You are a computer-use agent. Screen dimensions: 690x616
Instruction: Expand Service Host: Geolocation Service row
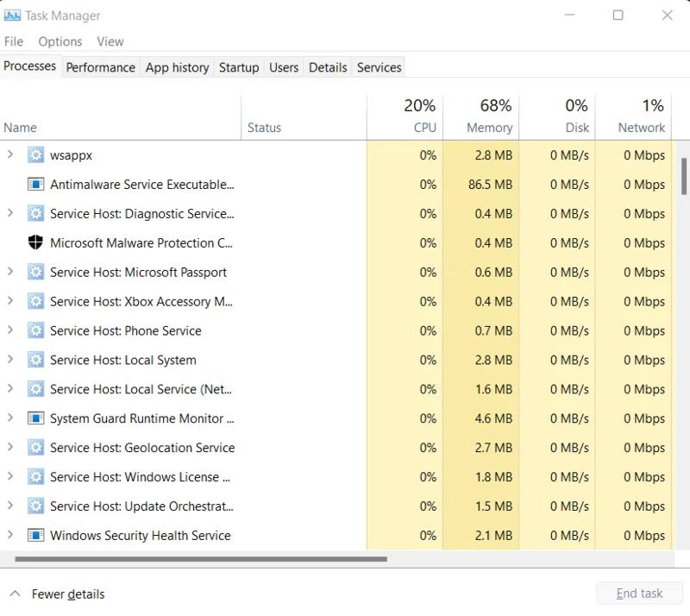coord(10,447)
